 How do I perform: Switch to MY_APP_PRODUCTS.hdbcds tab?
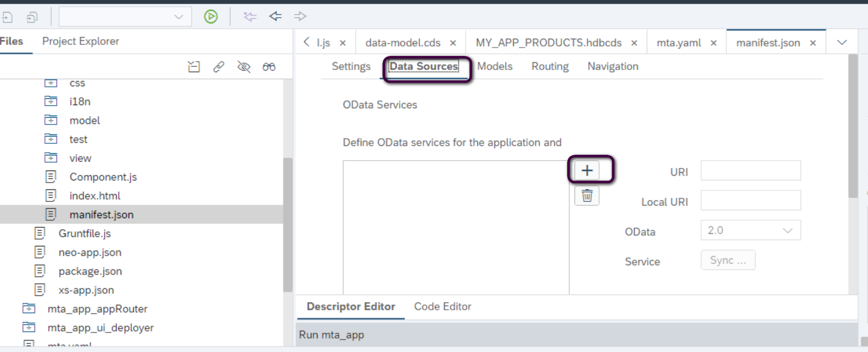pos(549,43)
